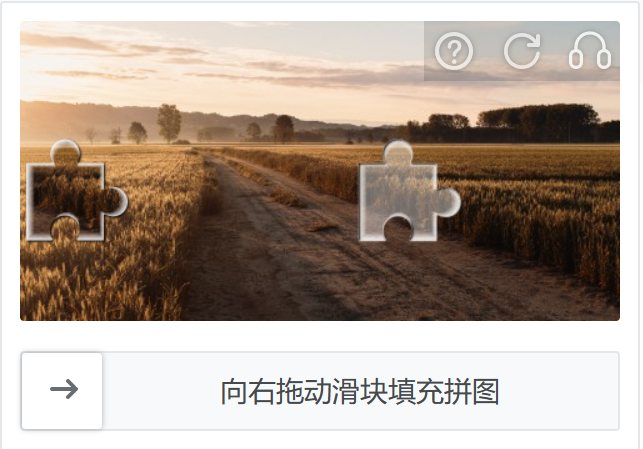The image size is (643, 449).
Task: Click the translucent puzzle target slot
Action: click(410, 191)
